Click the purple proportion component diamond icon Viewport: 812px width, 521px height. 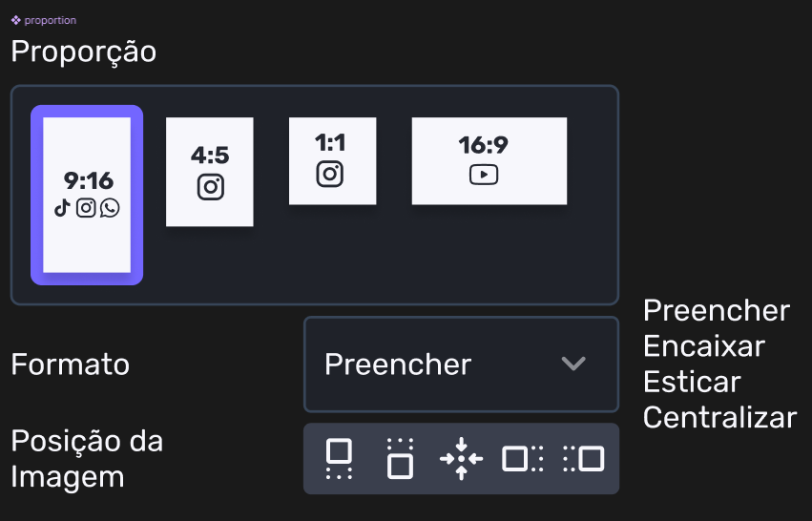point(16,20)
